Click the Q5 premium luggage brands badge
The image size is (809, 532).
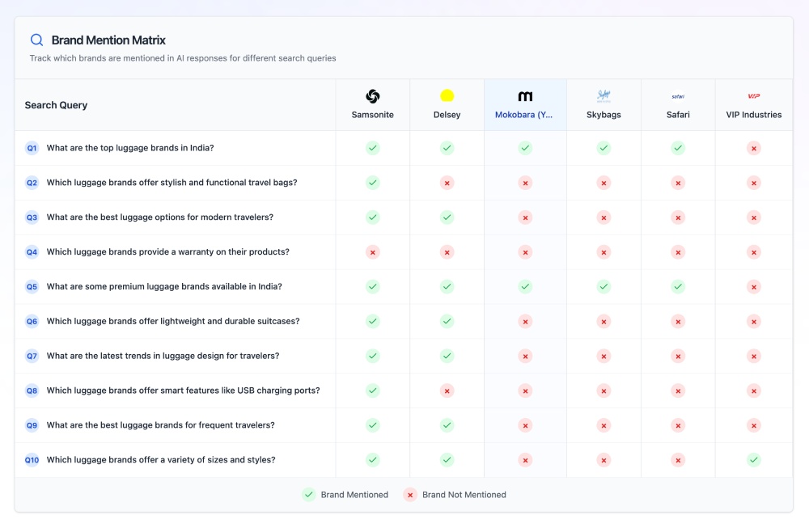click(32, 287)
